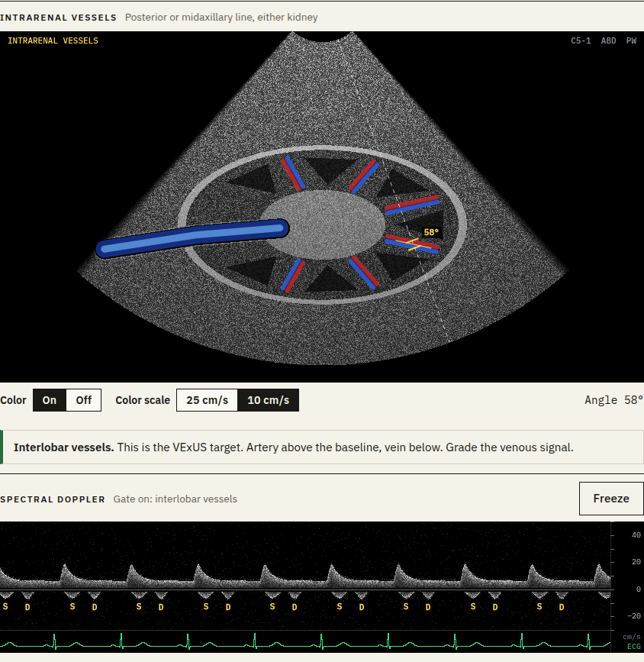Click the C5-1 probe label
Viewport: 644px width, 662px height.
coord(581,40)
